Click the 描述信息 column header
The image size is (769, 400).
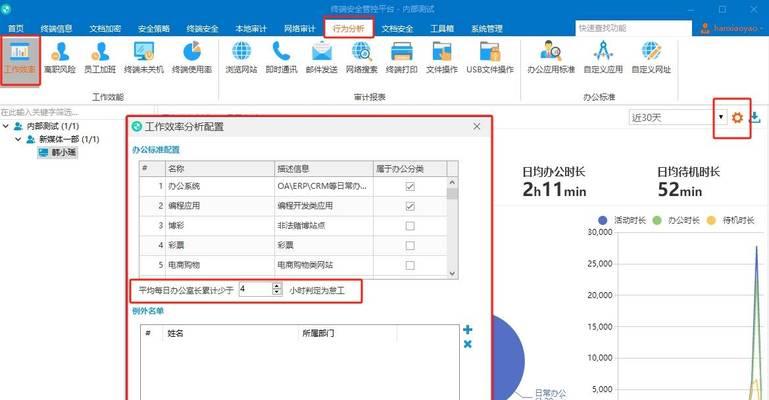click(324, 169)
